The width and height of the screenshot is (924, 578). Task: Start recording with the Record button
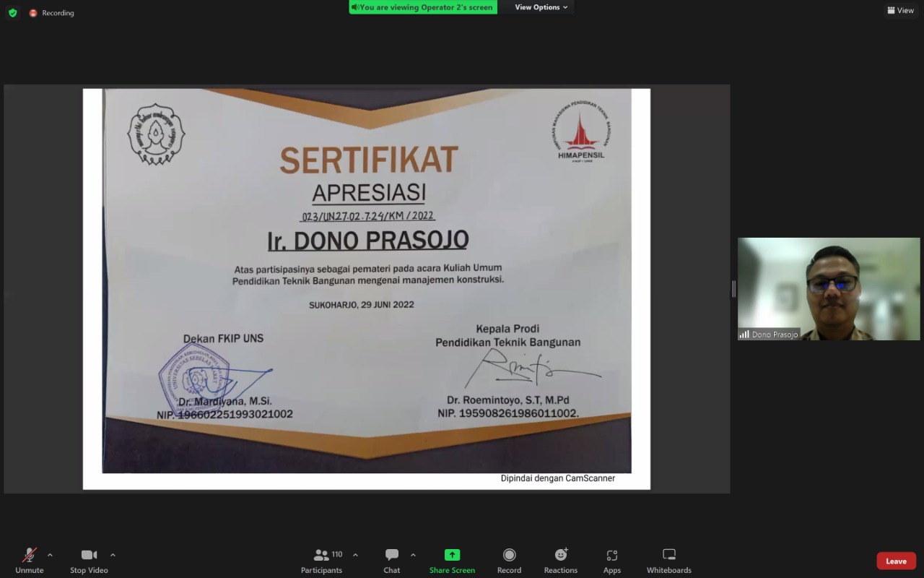(509, 560)
